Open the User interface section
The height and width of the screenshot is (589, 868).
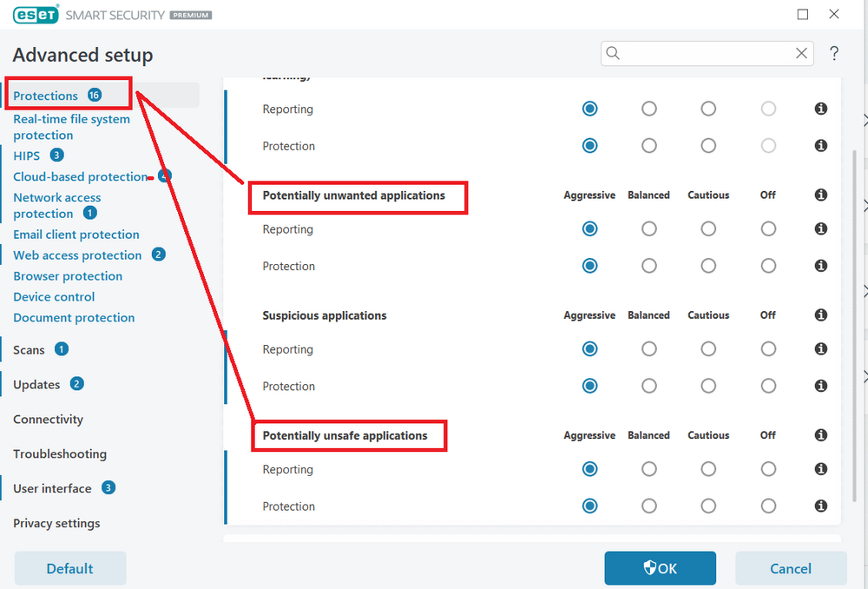pos(52,488)
